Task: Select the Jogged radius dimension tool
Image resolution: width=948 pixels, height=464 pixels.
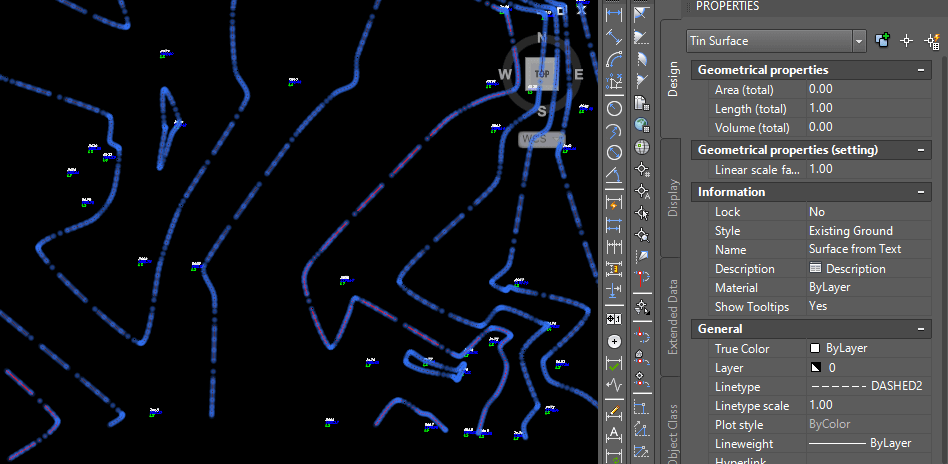Action: pyautogui.click(x=614, y=131)
